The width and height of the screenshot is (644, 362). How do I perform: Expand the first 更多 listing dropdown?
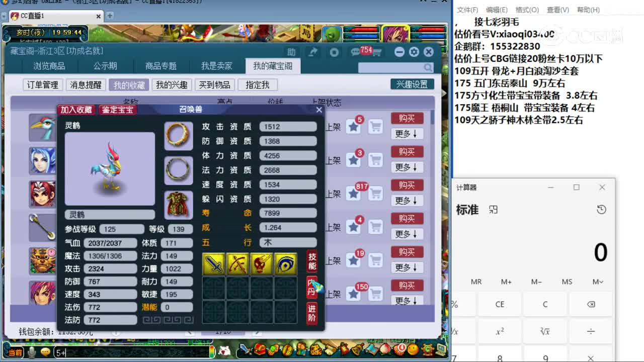tap(407, 133)
